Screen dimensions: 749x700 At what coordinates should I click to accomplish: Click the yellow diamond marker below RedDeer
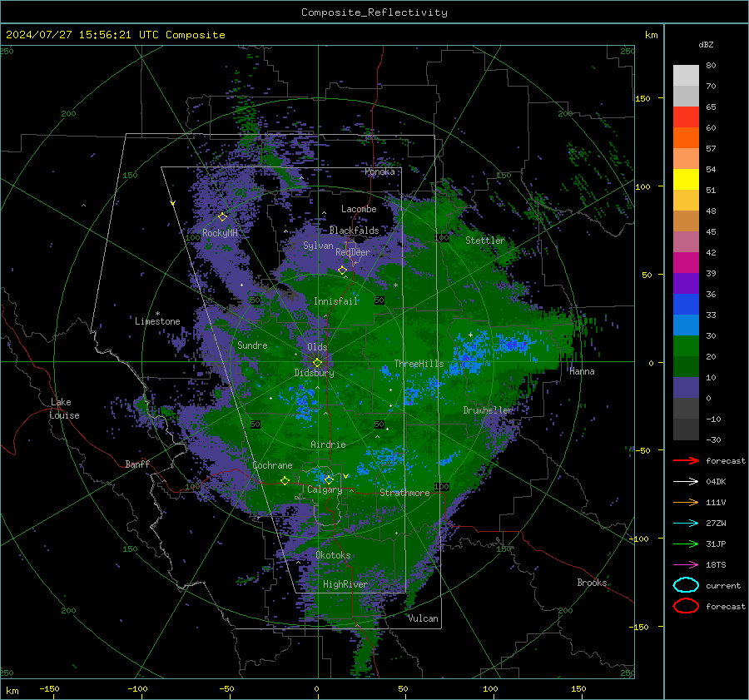[x=342, y=271]
